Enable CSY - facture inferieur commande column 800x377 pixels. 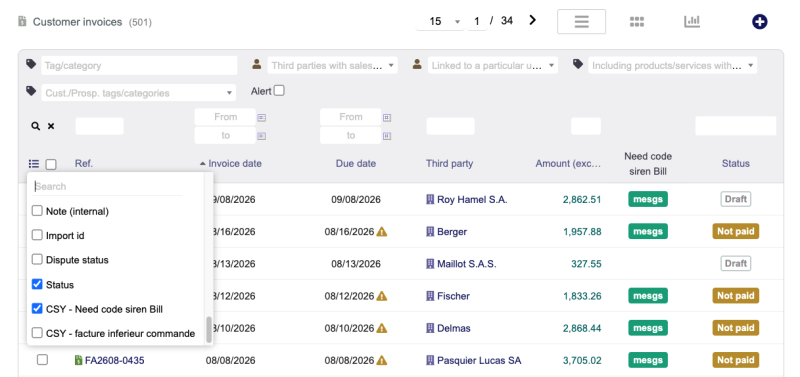tap(37, 333)
